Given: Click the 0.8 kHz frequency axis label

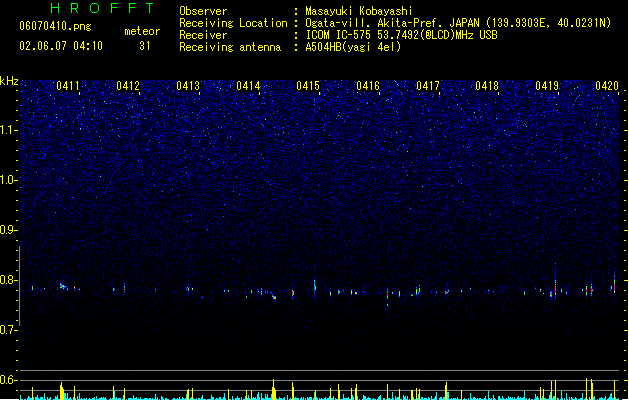Looking at the screenshot, I should 8,280.
